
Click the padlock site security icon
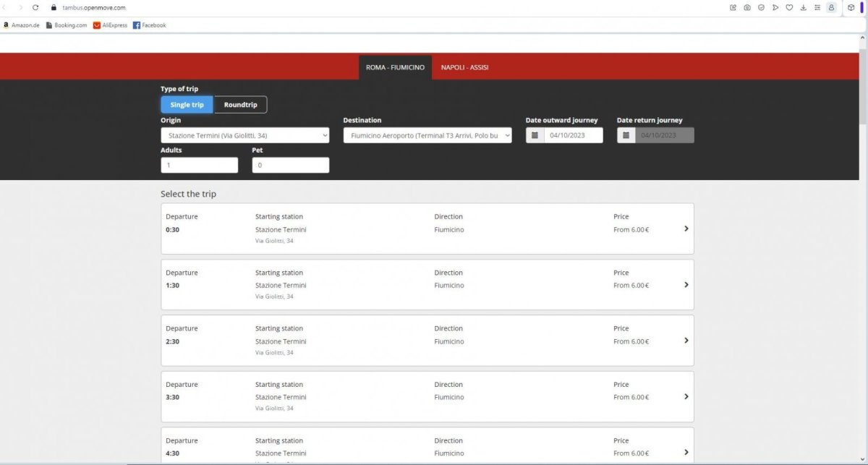pos(54,7)
